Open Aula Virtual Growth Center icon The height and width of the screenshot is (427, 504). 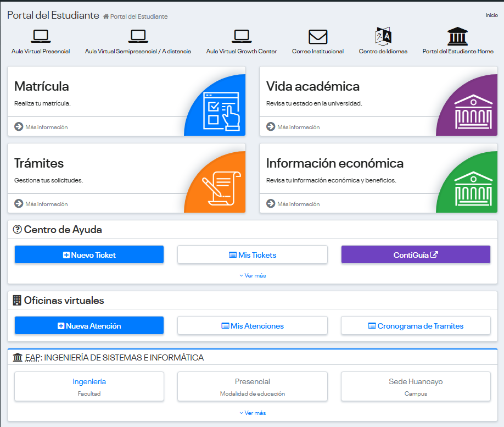(242, 36)
